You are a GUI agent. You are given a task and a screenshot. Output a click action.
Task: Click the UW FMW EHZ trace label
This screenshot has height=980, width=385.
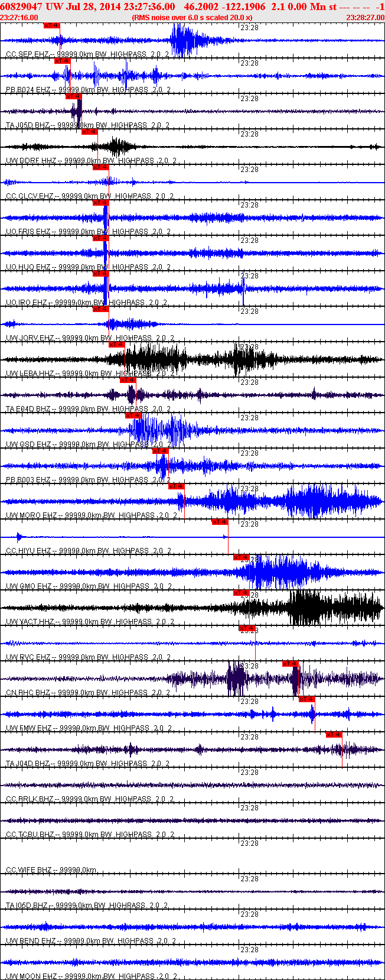[88, 728]
